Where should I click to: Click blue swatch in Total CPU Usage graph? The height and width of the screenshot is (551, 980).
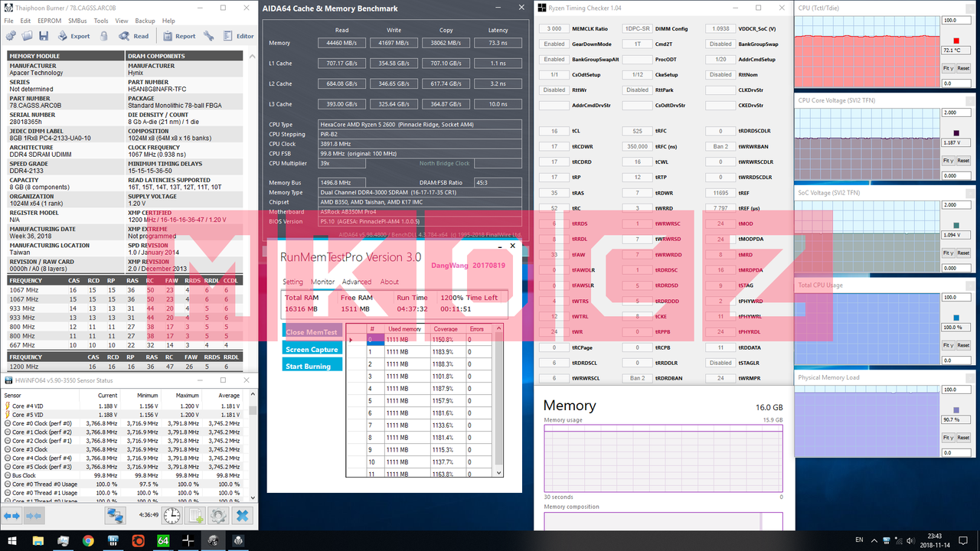[955, 318]
